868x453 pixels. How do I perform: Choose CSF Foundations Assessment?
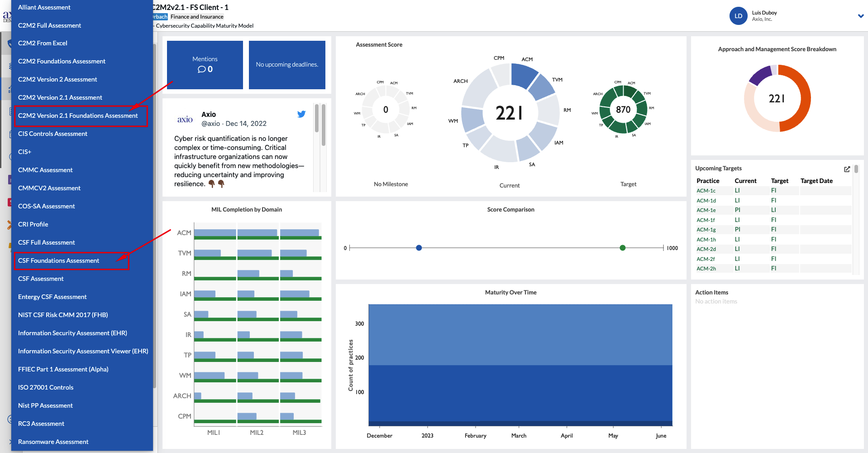(58, 260)
